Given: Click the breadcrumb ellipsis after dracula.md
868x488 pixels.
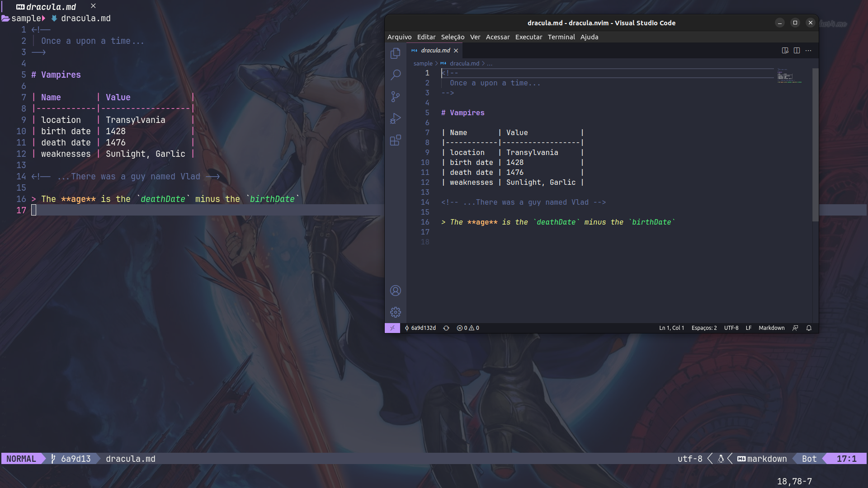Looking at the screenshot, I should (490, 64).
